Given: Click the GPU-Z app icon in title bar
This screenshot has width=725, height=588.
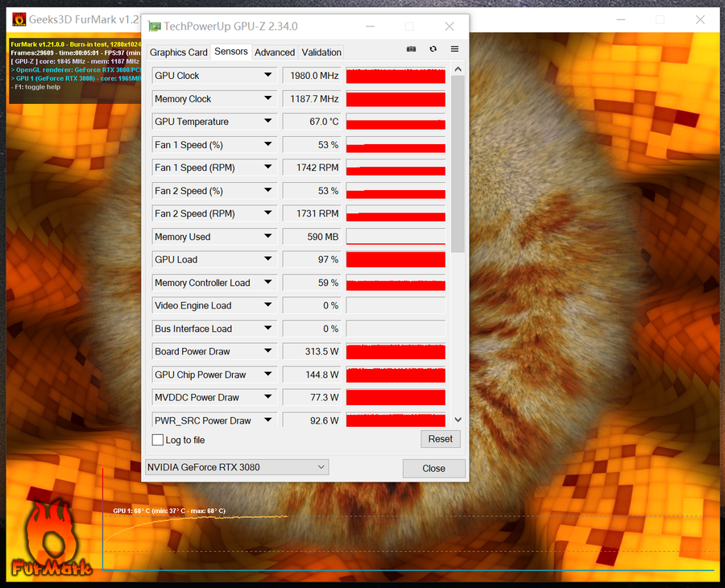Looking at the screenshot, I should click(155, 27).
